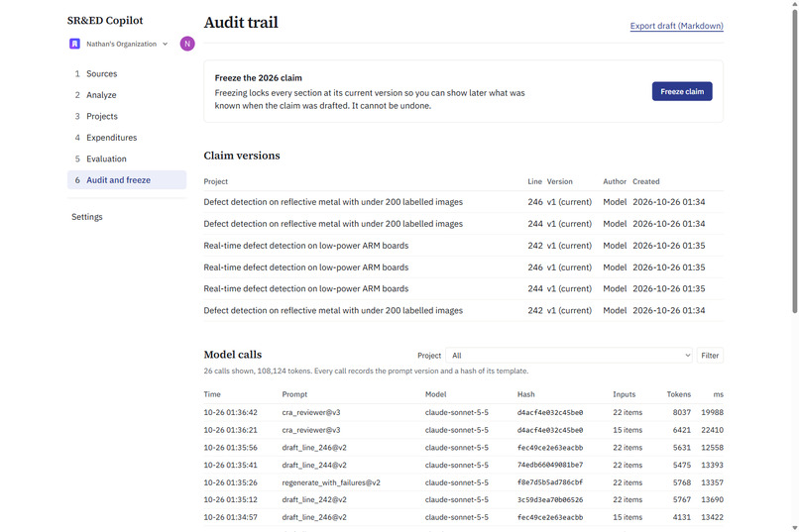Click cra_reviewer@v3 prompt at 01:36:42

pyautogui.click(x=311, y=412)
